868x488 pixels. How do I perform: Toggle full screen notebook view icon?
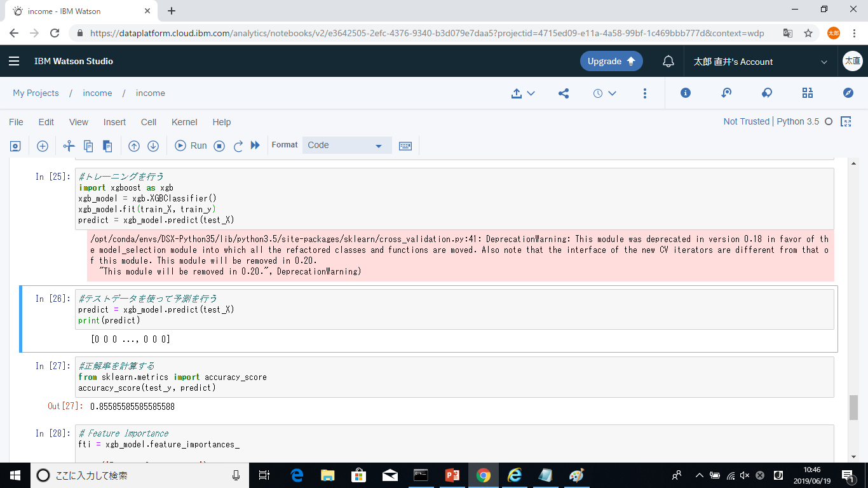coord(846,121)
